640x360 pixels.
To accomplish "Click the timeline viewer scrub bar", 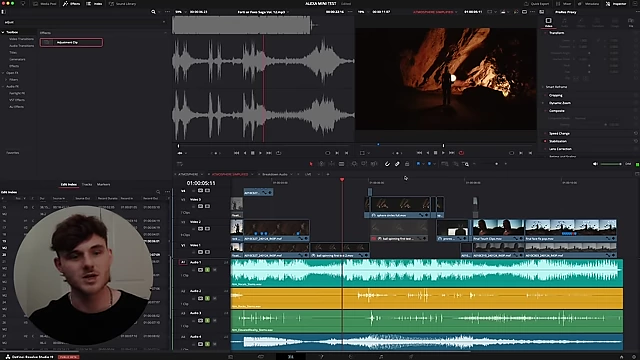I will click(446, 145).
